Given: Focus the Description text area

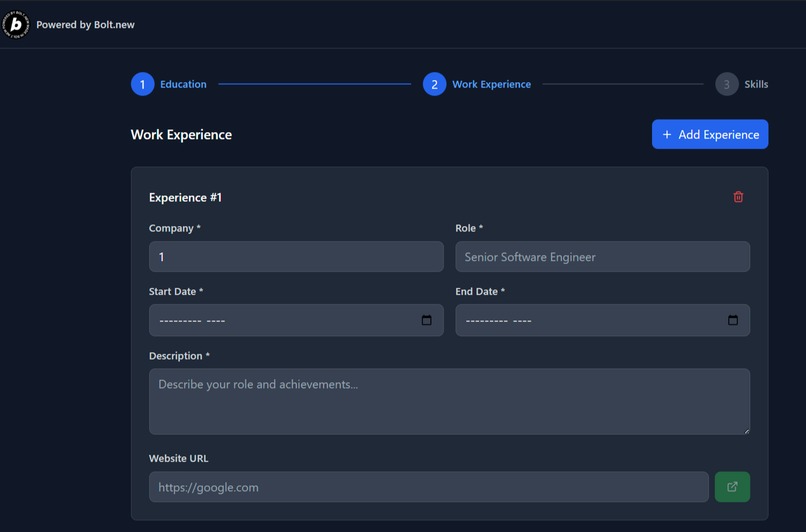Looking at the screenshot, I should (x=449, y=401).
